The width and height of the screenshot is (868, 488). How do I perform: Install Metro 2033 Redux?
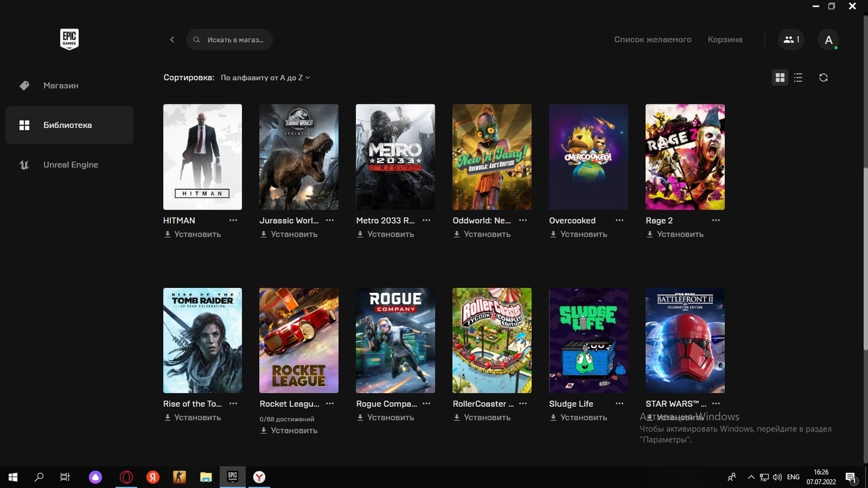coord(385,235)
